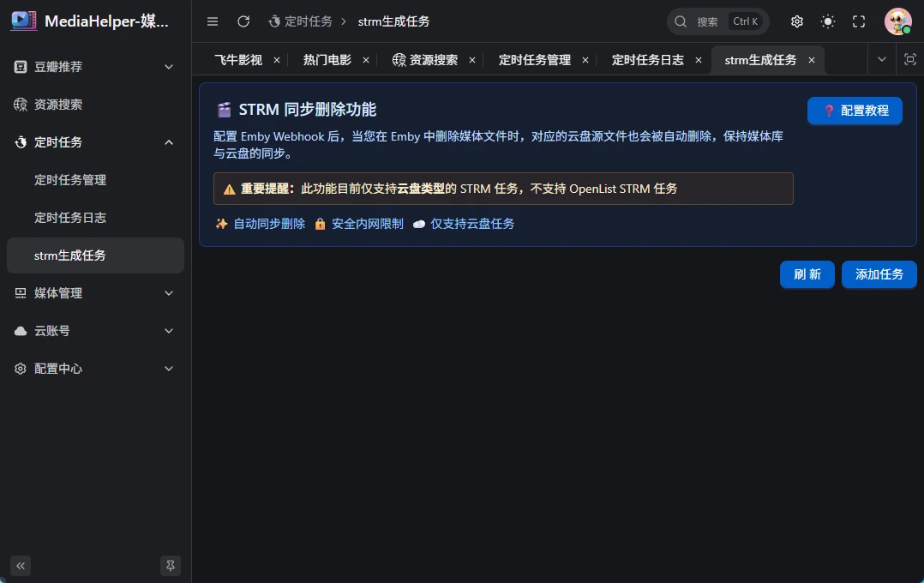Screen dimensions: 924x583
Task: Click the hamburger menu icon in header
Action: 213,21
